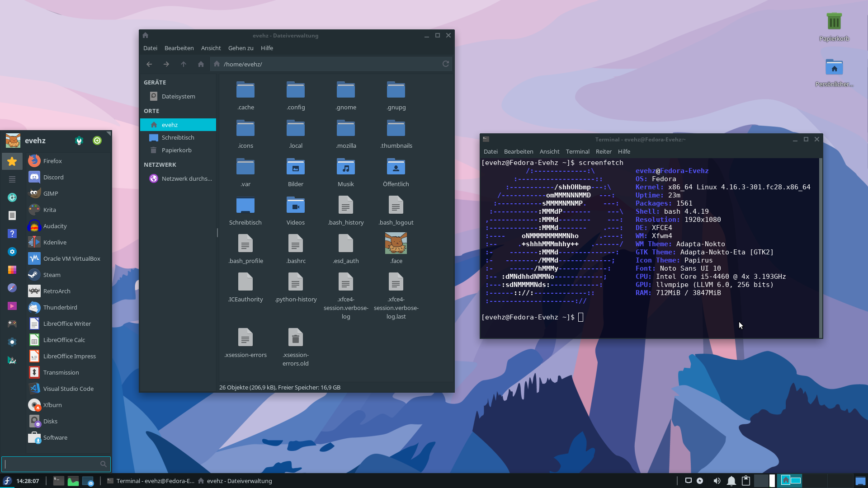
Task: Select the .bashrc file
Action: [296, 249]
